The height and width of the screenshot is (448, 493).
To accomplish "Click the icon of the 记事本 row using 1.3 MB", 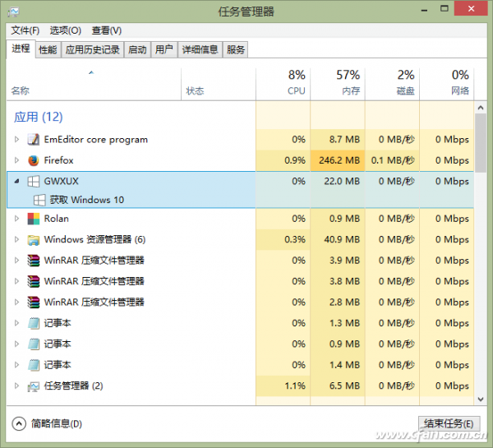I will 34,323.
